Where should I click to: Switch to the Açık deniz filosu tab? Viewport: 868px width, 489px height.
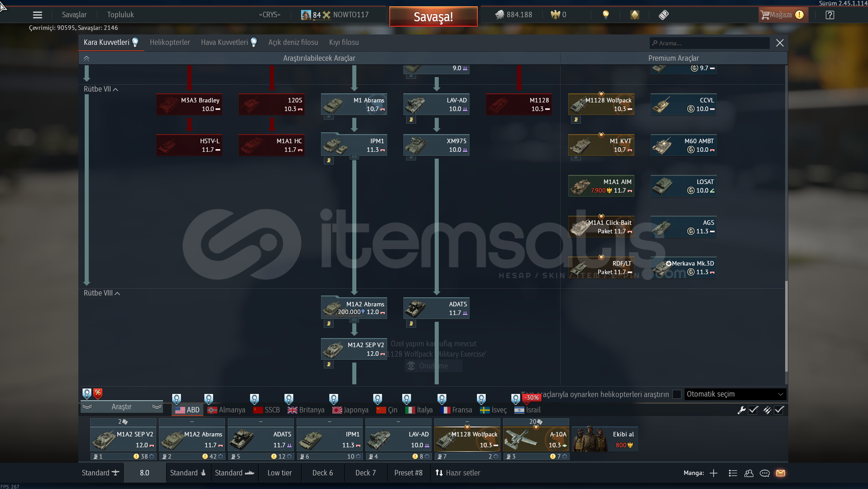[293, 42]
